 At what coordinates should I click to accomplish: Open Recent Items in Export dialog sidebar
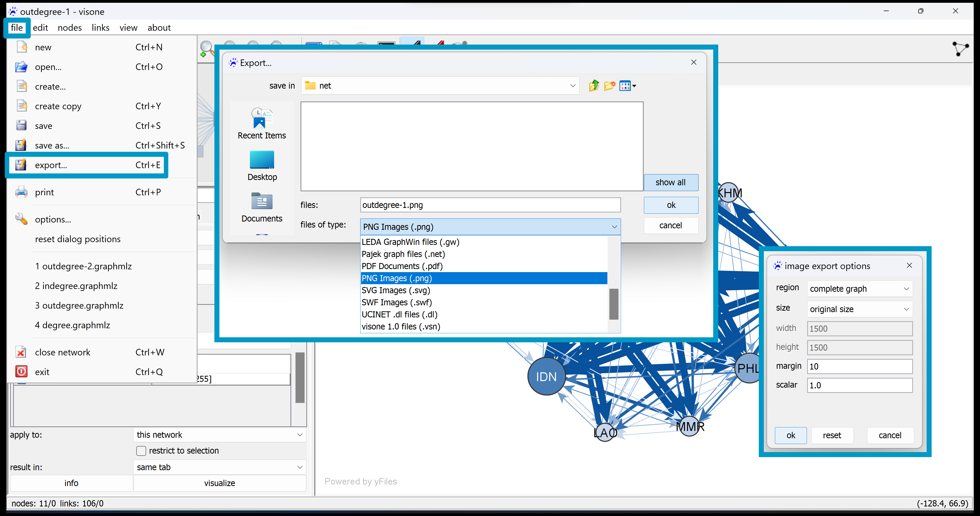point(262,124)
